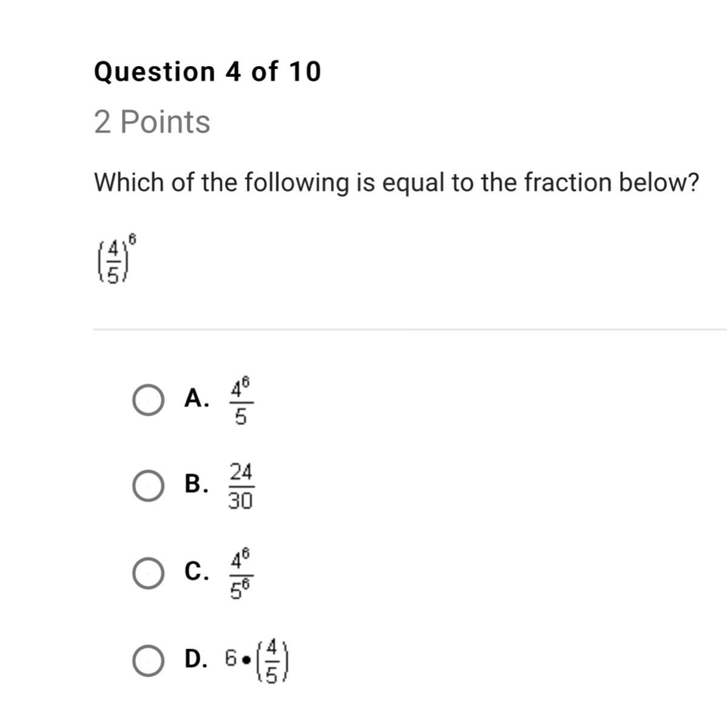Screen dimensions: 727x728
Task: Choose the radio button for answer C
Action: coord(147,573)
